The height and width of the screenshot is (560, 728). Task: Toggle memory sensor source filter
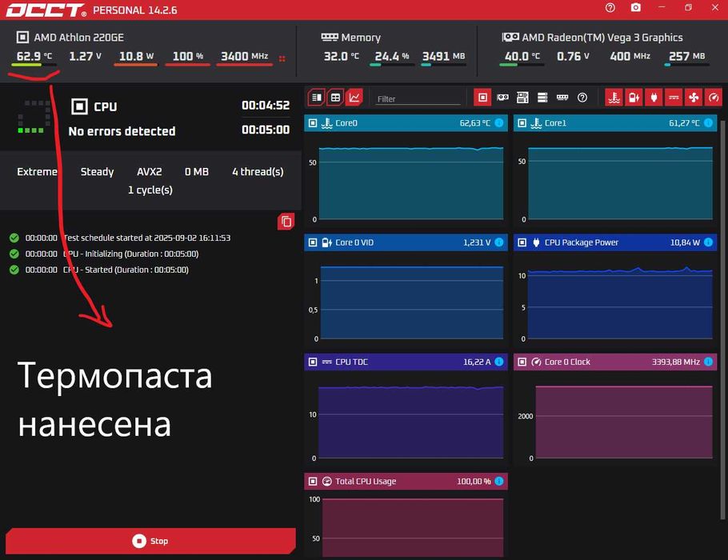tap(562, 98)
